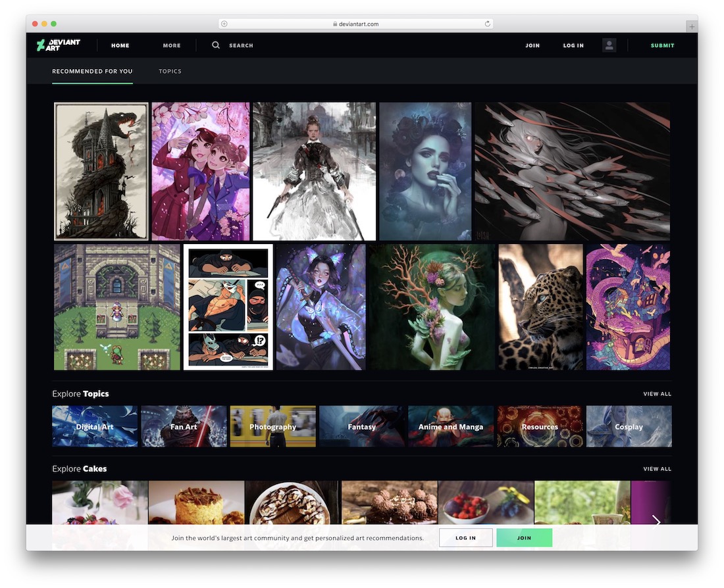Show next cakes with right arrow
724x588 pixels.
coord(656,521)
